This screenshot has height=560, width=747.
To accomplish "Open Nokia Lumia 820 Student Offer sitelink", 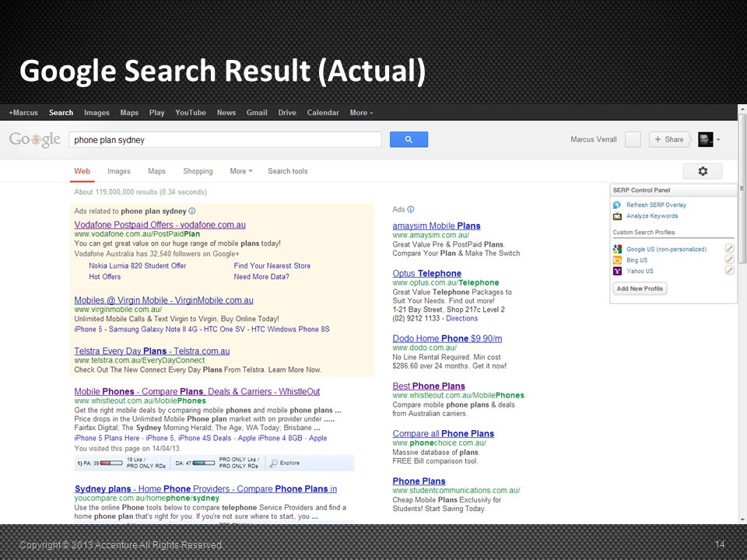I will [137, 266].
